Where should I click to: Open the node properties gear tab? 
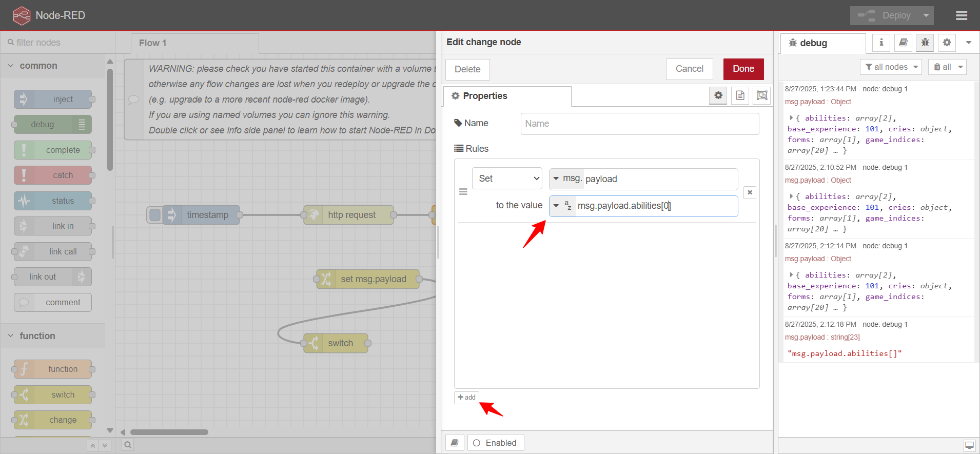click(x=718, y=95)
